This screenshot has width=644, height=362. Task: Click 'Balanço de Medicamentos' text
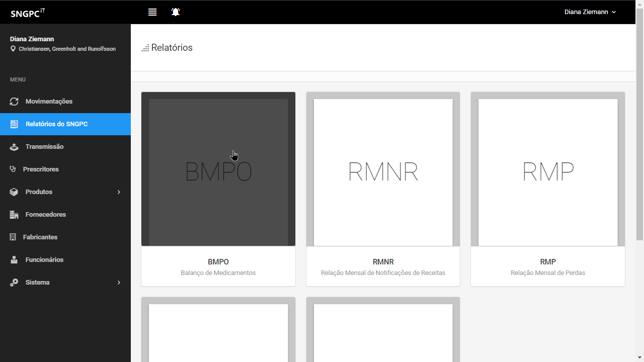(218, 273)
